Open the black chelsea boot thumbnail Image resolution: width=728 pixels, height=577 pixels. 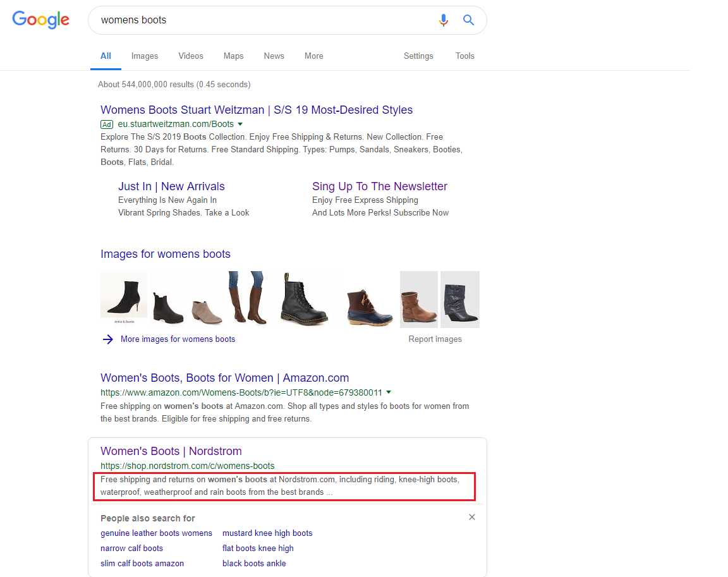coord(167,307)
